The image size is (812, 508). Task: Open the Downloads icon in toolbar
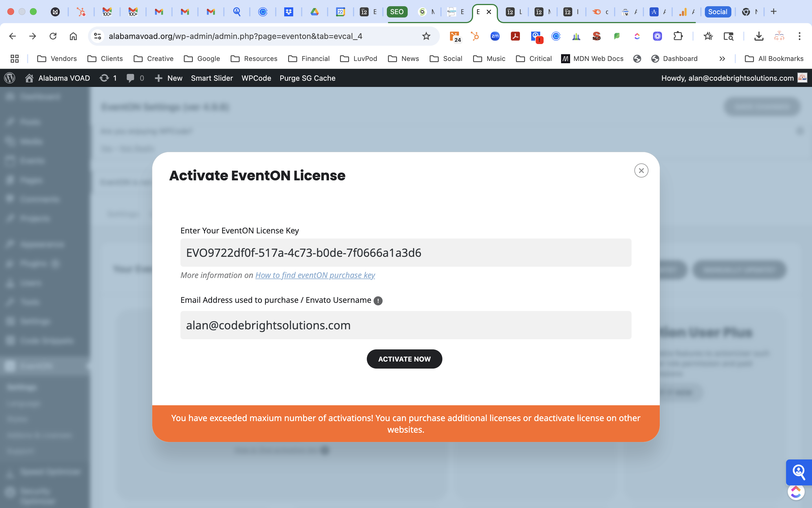pyautogui.click(x=759, y=36)
